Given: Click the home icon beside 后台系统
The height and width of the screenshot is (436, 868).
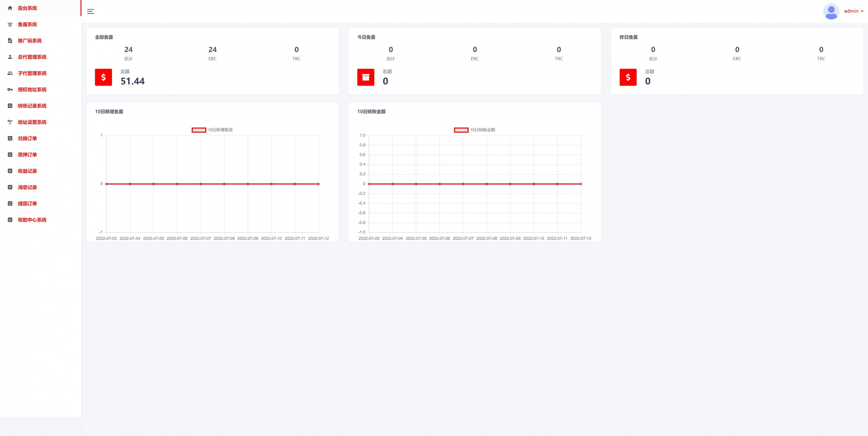Looking at the screenshot, I should pos(10,8).
